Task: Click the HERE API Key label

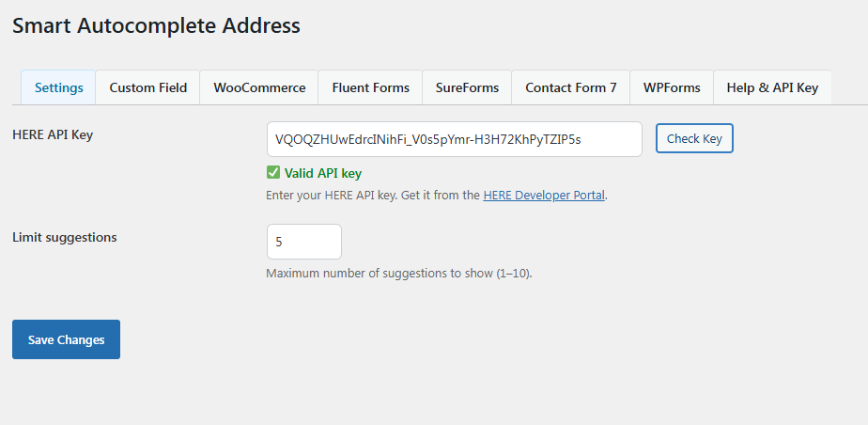Action: (x=53, y=134)
